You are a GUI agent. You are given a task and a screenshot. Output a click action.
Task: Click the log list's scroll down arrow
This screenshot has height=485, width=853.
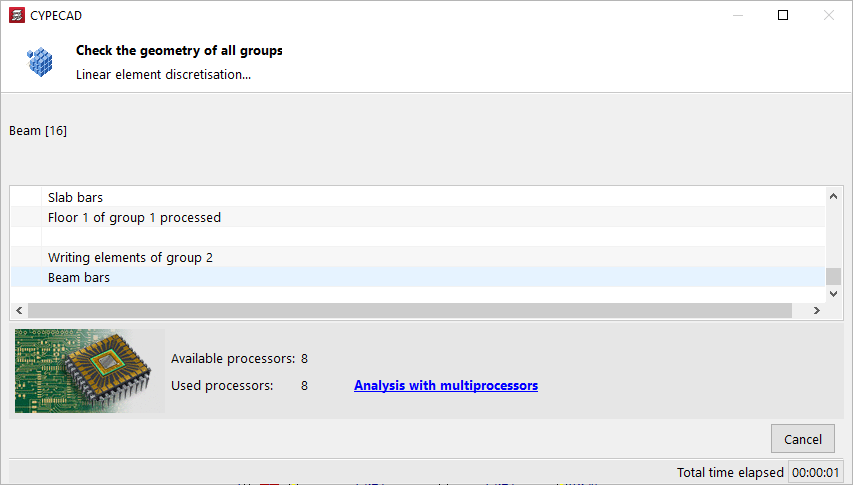click(834, 294)
